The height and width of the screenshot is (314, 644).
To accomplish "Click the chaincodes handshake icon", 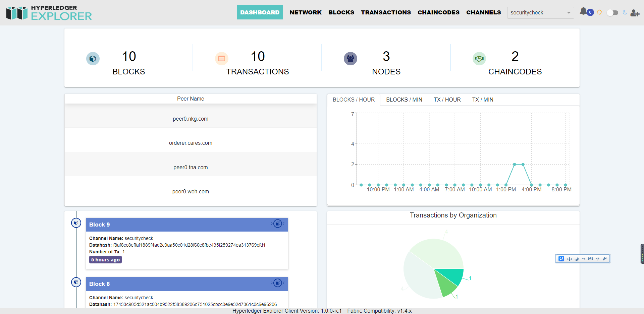I will point(479,59).
